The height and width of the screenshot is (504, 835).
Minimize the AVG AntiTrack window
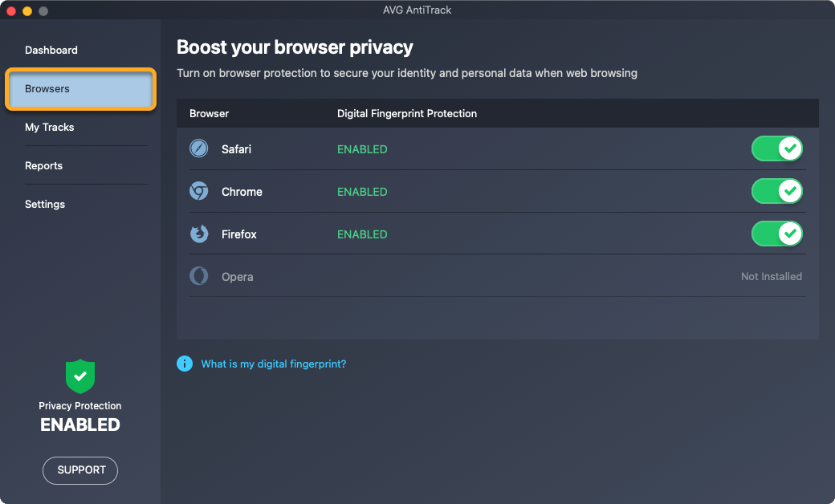(27, 11)
